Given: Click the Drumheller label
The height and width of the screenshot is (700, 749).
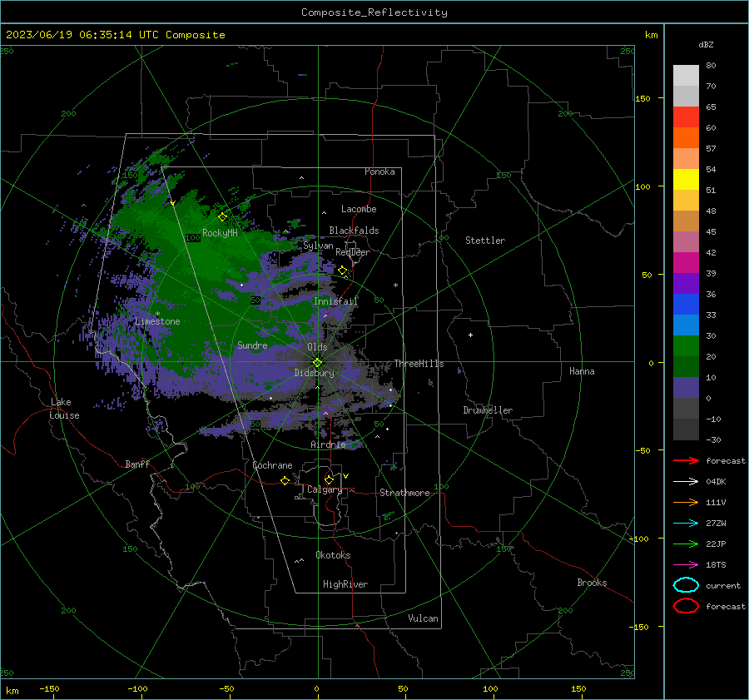Looking at the screenshot, I should click(x=488, y=410).
